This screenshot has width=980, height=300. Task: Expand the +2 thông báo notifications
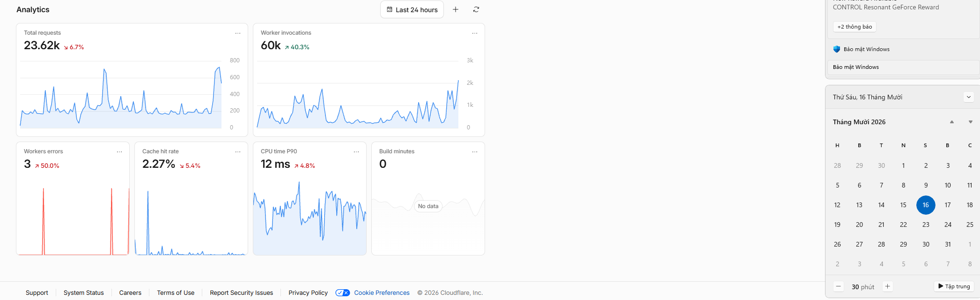click(x=855, y=27)
